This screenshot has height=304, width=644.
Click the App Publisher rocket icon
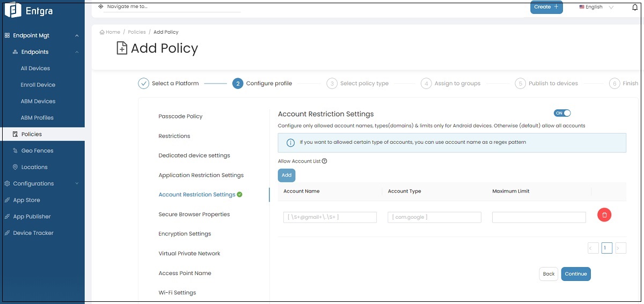(7, 217)
